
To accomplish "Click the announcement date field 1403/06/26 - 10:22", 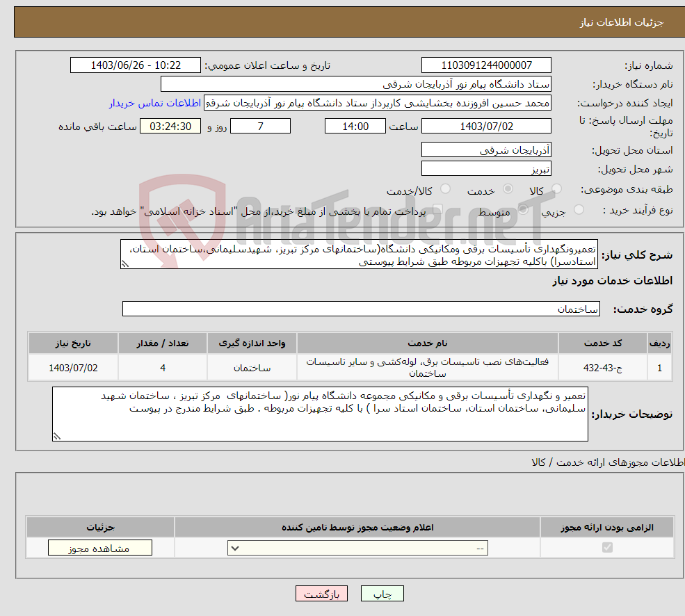I will [136, 65].
